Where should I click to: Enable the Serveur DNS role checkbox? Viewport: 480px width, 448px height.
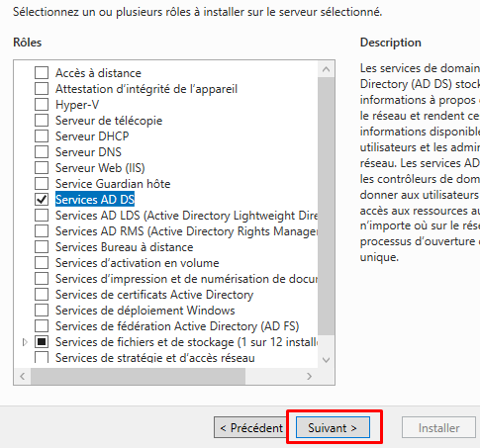(x=42, y=151)
